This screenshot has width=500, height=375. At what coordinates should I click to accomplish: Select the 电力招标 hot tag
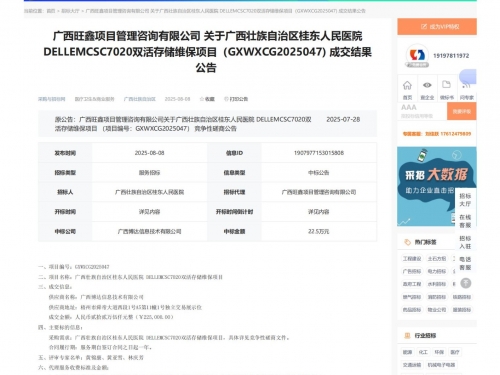point(437,271)
